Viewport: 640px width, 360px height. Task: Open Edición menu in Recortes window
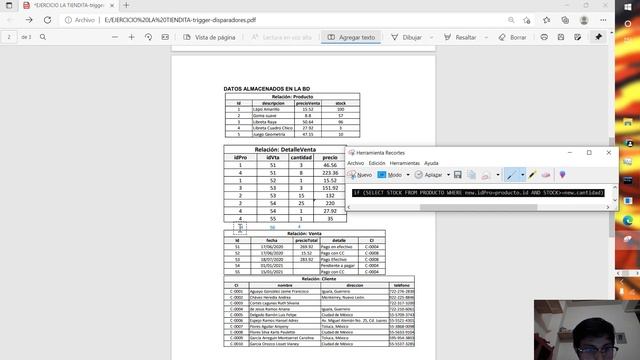[x=377, y=163]
